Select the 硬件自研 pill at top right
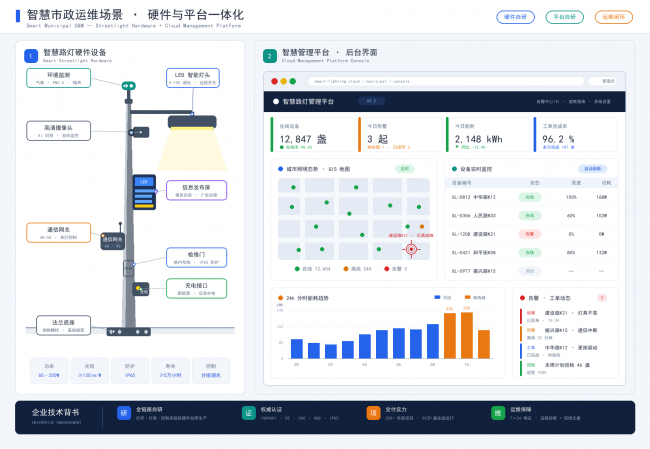 tap(515, 17)
